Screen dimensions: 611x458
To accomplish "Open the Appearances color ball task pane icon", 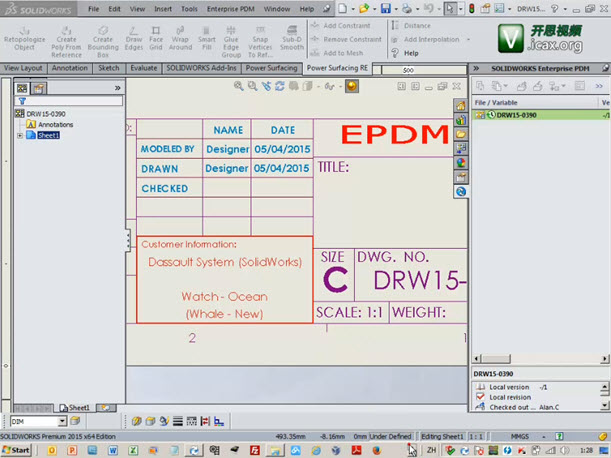I will point(460,162).
